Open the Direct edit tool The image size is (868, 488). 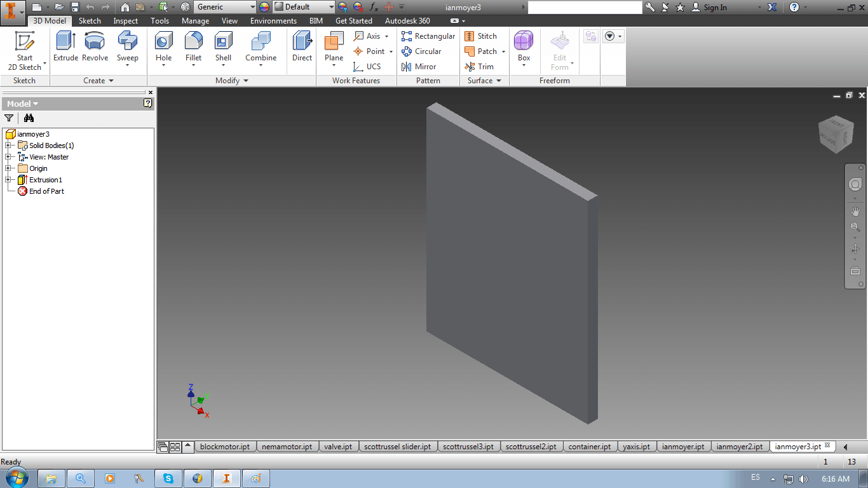point(302,46)
